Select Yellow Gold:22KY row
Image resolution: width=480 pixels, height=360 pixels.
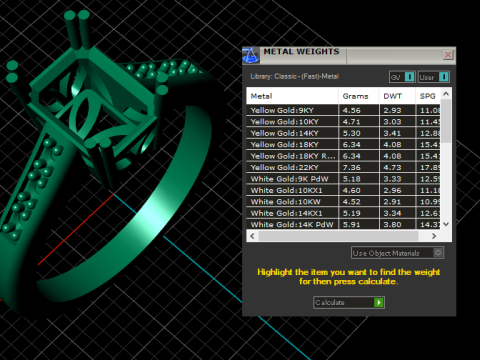click(343, 167)
